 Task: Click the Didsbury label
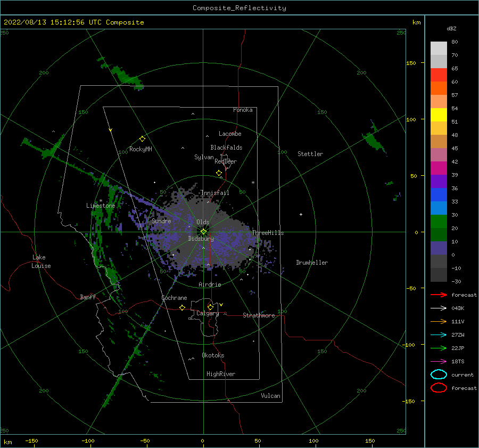tap(201, 239)
